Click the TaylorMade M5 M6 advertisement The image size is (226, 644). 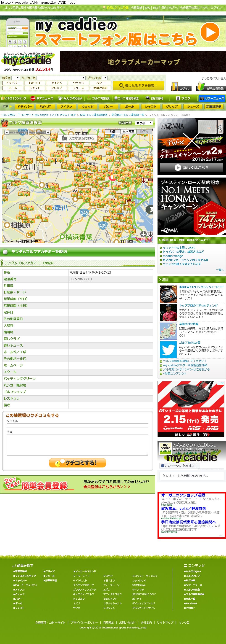pyautogui.click(x=191, y=409)
